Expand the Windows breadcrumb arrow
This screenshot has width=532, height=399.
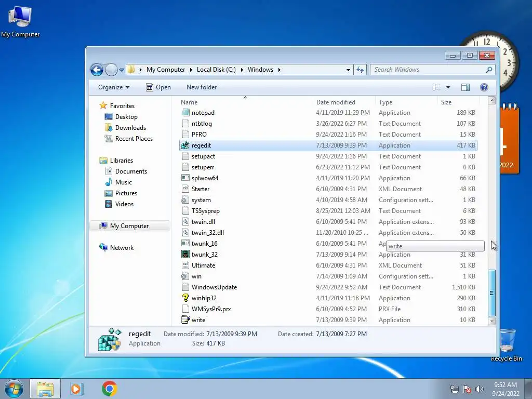pos(279,70)
